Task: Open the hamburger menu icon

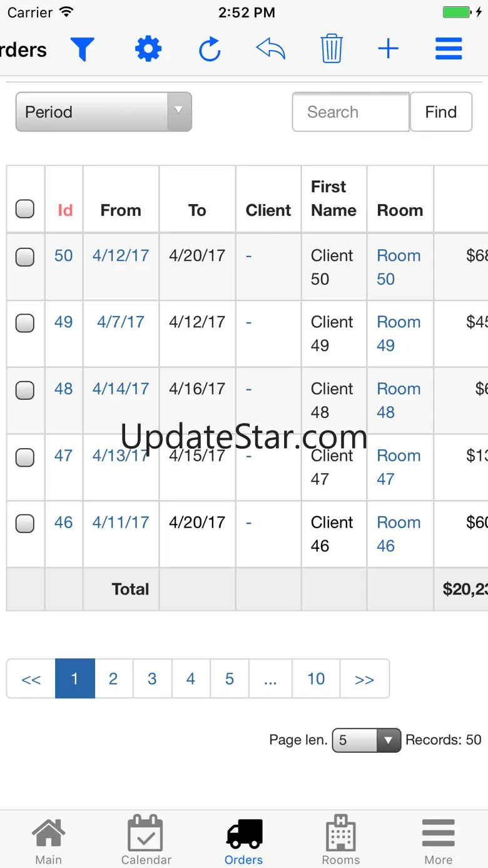Action: click(x=449, y=49)
